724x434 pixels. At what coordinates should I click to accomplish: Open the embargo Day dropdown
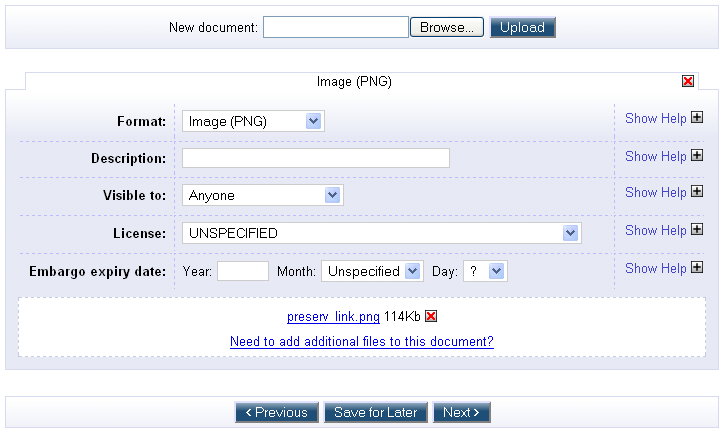click(x=485, y=271)
